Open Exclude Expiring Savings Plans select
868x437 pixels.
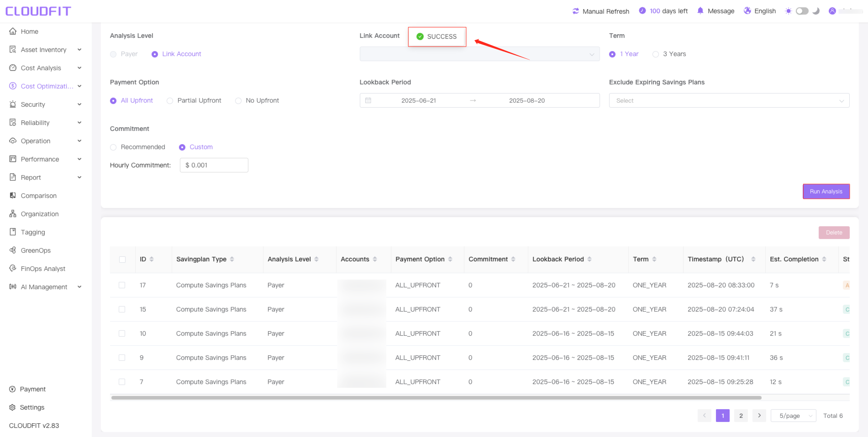729,100
